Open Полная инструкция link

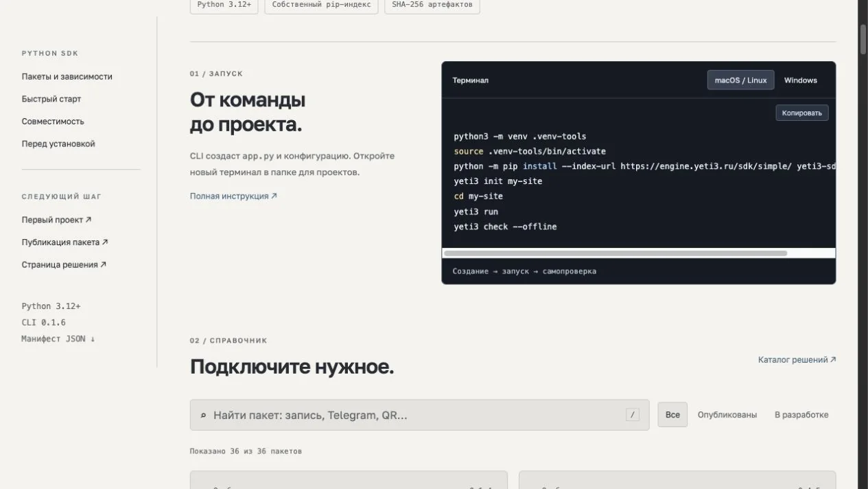(233, 196)
